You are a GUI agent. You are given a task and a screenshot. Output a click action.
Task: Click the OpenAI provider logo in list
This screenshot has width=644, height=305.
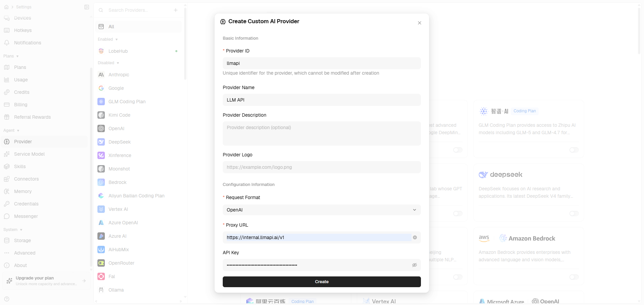pyautogui.click(x=101, y=128)
